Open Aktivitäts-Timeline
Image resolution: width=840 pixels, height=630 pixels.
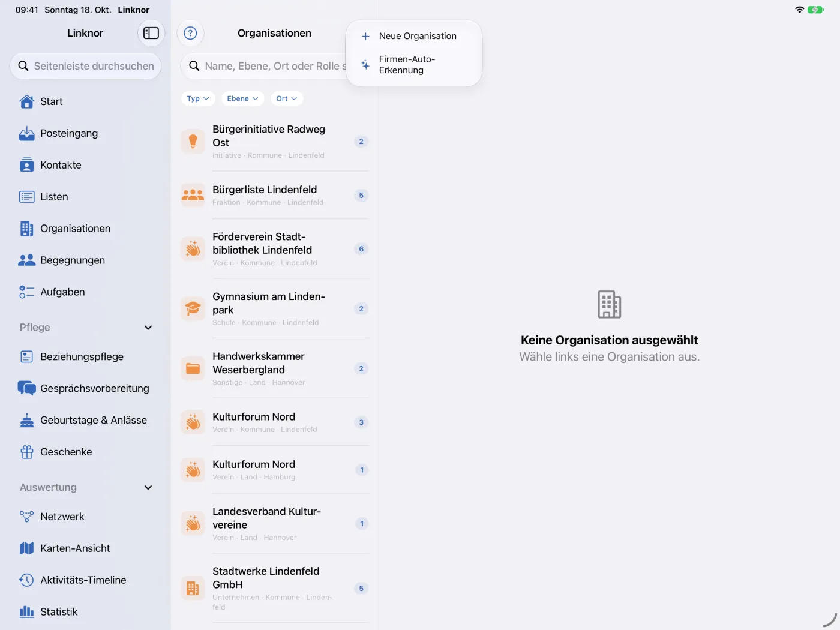[x=85, y=580]
